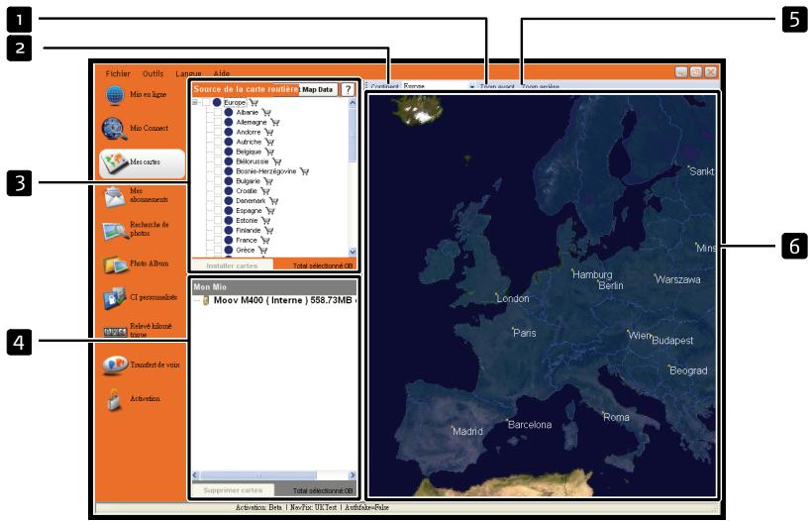Check the Autriche map checkbox
The image size is (812, 521).
point(218,142)
